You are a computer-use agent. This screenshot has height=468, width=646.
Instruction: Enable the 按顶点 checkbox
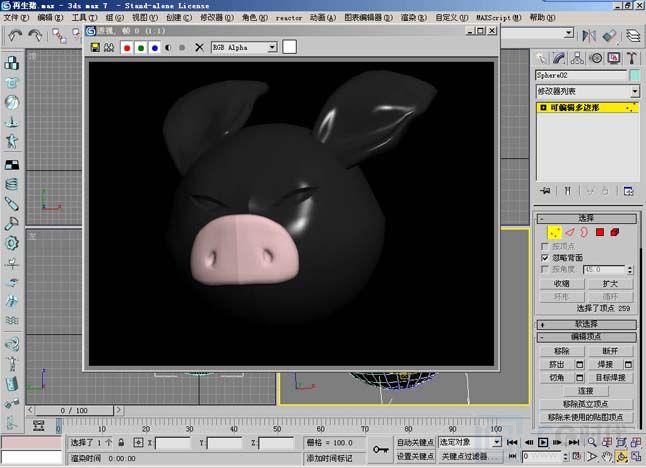(545, 246)
